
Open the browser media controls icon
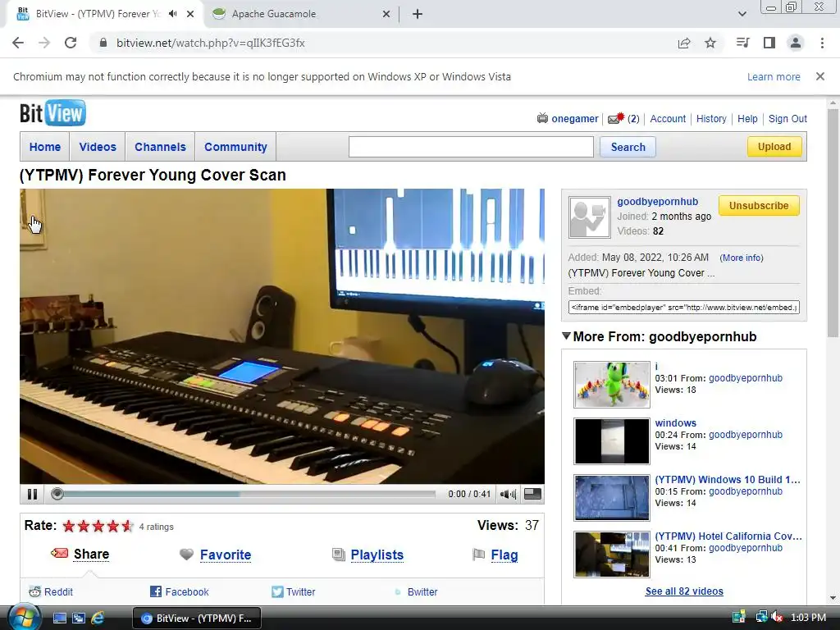(742, 43)
